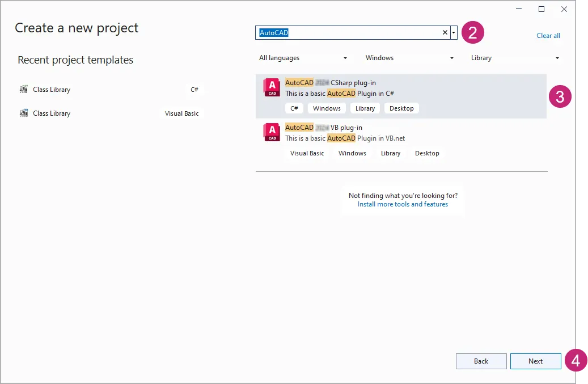588x384 pixels.
Task: Click the Clear all link
Action: (548, 36)
